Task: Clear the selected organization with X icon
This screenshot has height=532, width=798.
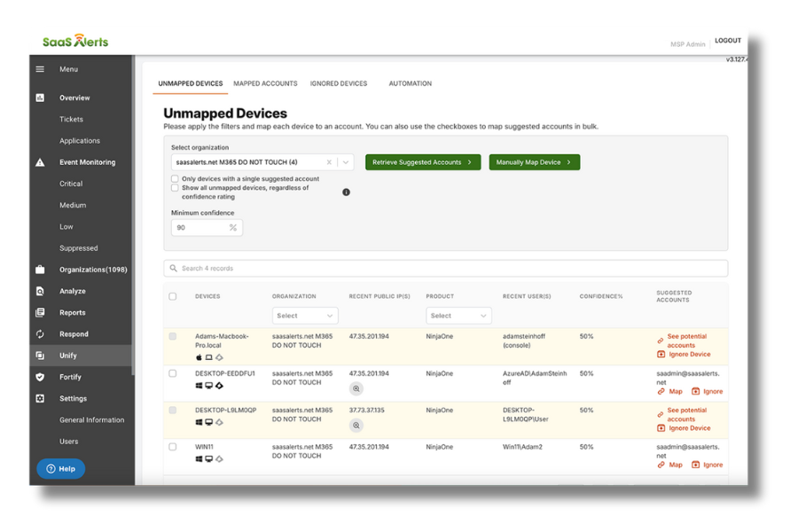Action: coord(329,162)
